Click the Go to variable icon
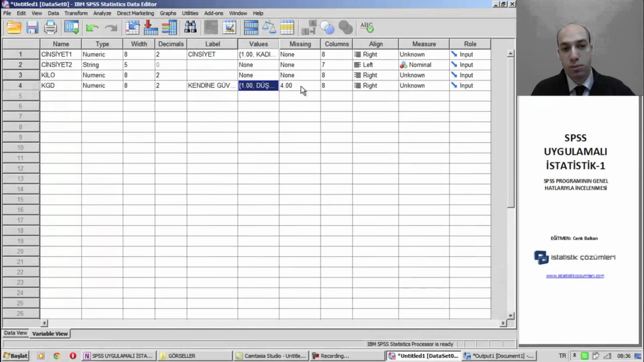 click(x=151, y=27)
